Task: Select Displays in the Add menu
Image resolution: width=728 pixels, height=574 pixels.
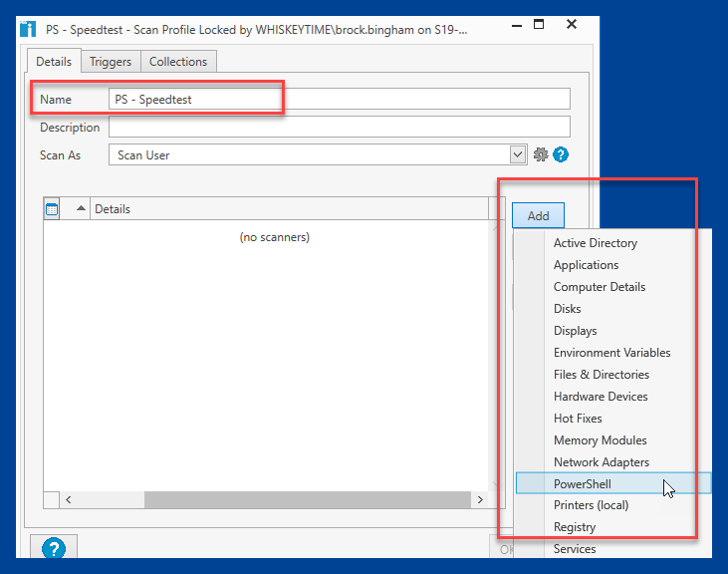Action: pos(613,331)
